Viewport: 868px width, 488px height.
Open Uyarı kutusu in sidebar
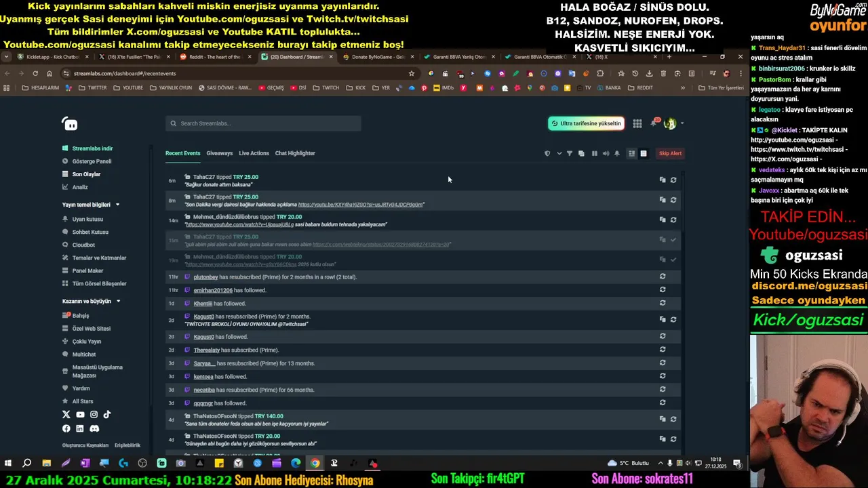[x=83, y=219]
